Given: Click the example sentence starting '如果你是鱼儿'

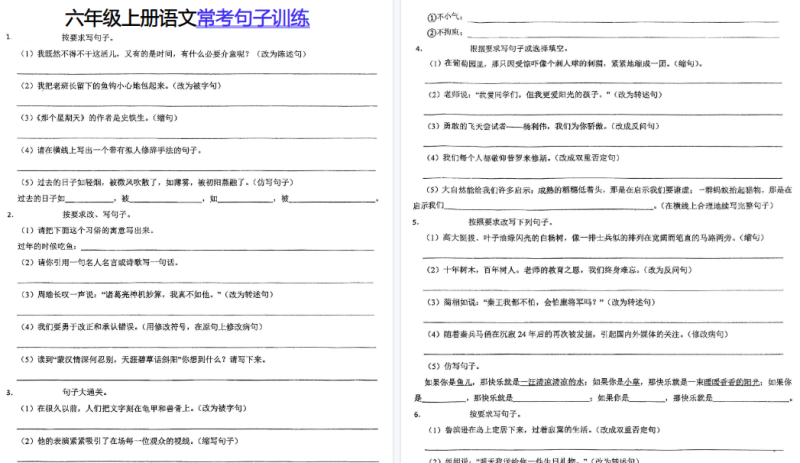Looking at the screenshot, I should tap(608, 382).
